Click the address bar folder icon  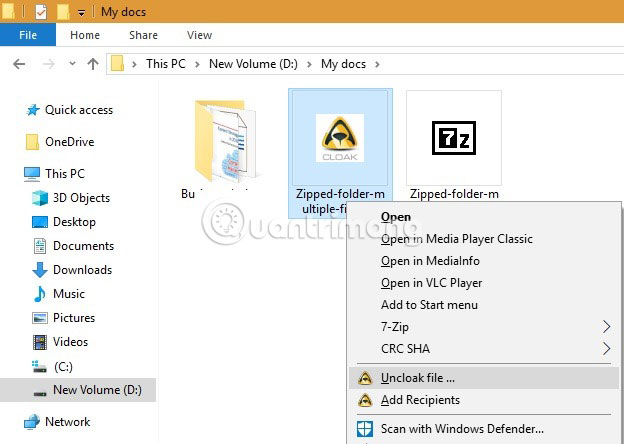(x=117, y=64)
